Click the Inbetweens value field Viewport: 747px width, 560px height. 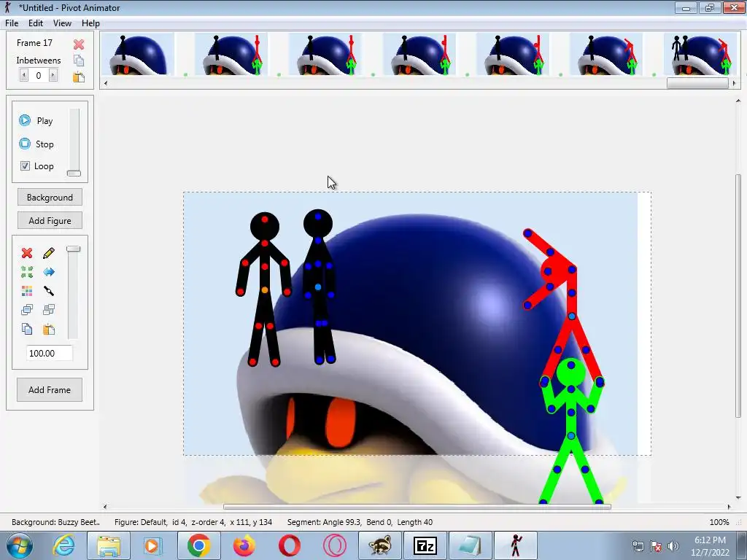pos(39,75)
